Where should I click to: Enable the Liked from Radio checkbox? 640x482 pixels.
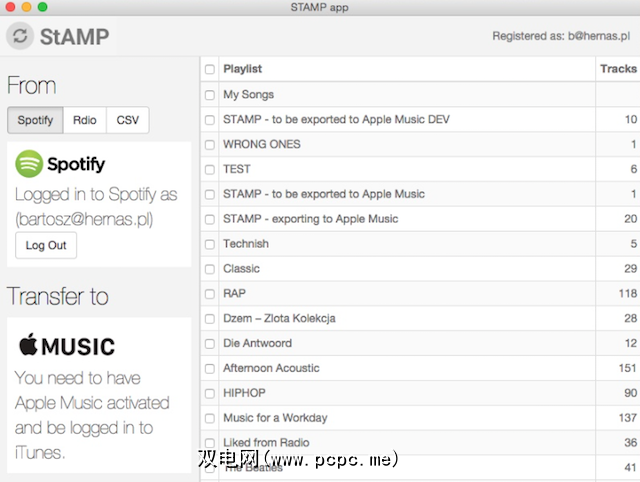tap(210, 443)
